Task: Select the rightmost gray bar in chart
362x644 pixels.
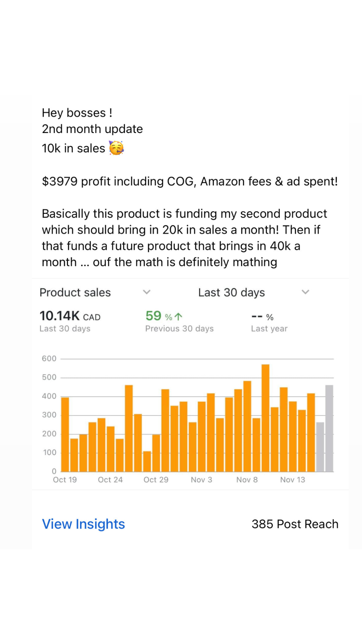Action: point(329,428)
